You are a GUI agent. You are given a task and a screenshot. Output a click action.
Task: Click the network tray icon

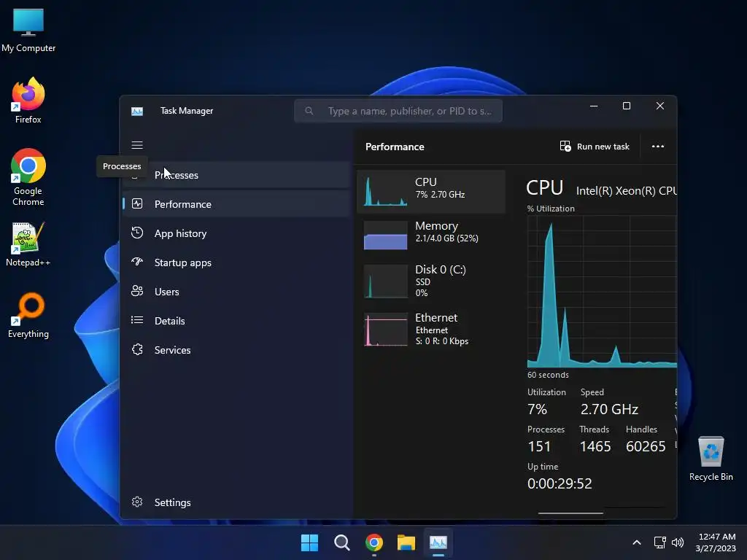pos(659,542)
